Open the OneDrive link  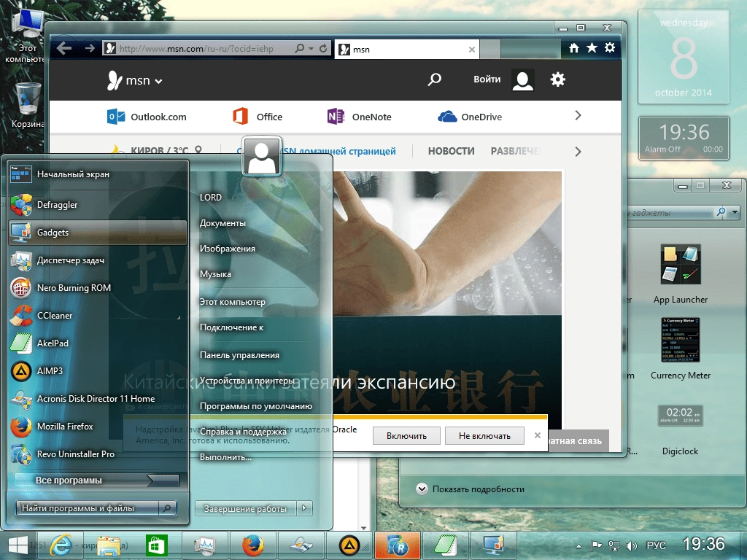click(470, 117)
